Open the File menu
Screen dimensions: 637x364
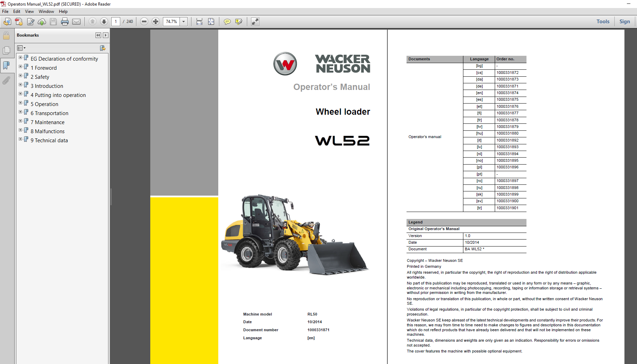click(5, 12)
